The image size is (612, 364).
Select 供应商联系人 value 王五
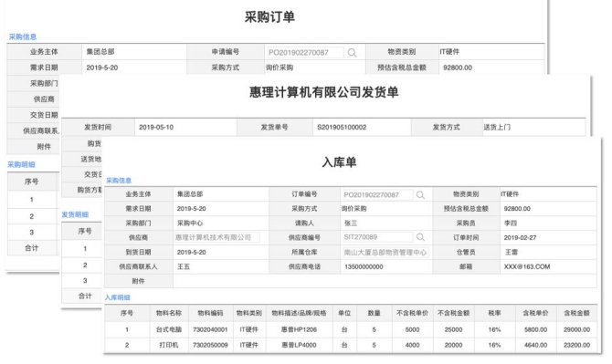coord(184,267)
